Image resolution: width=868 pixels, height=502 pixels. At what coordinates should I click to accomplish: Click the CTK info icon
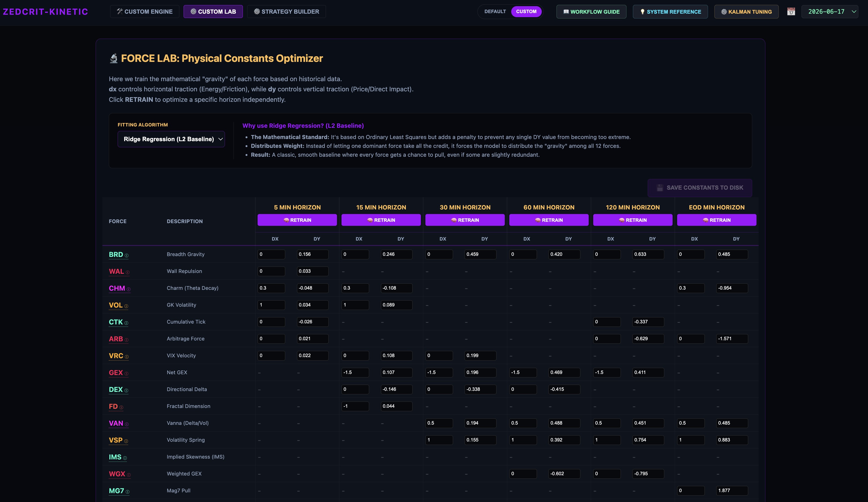[126, 323]
